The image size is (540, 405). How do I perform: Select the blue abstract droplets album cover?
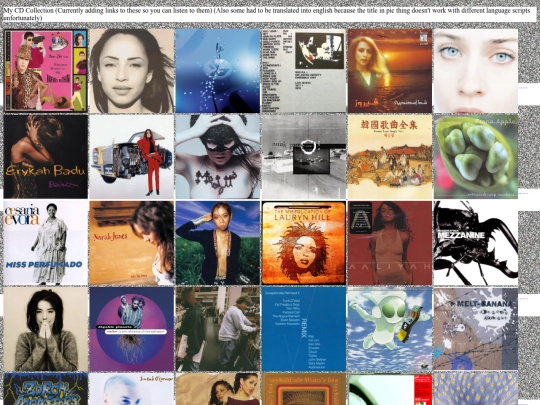218,71
